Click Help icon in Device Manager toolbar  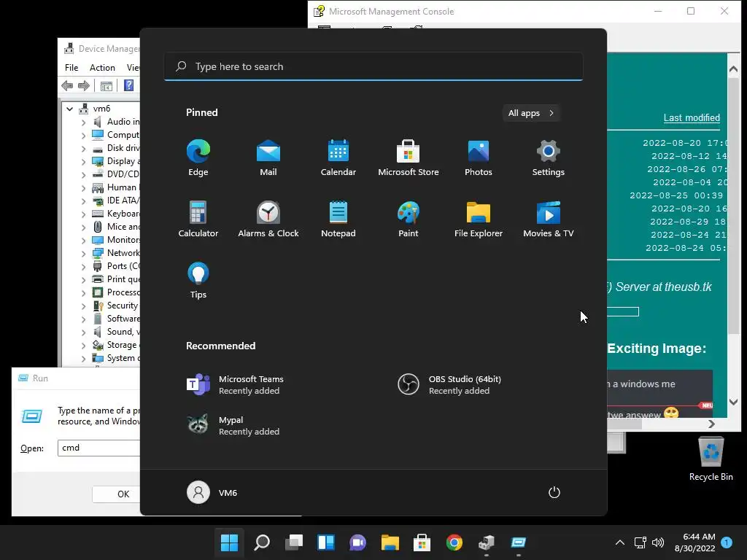point(128,86)
